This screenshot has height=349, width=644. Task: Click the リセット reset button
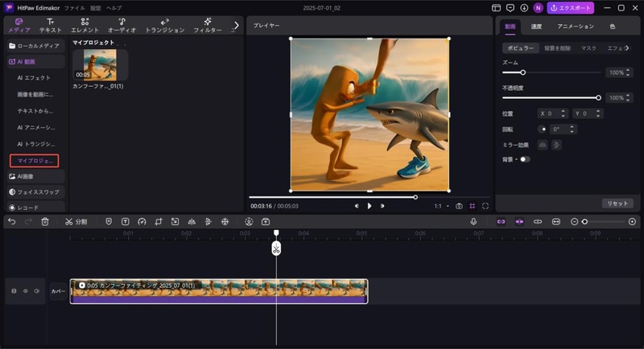pos(617,203)
